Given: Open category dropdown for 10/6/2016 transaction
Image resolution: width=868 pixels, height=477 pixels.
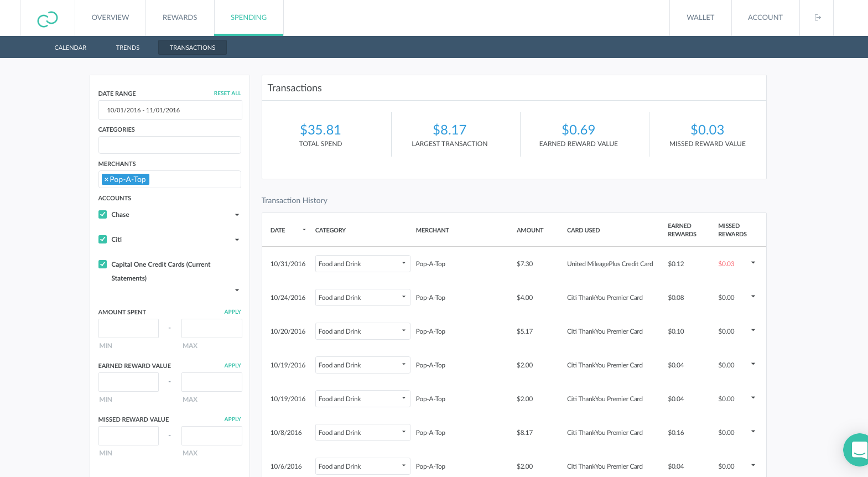Looking at the screenshot, I should [362, 466].
